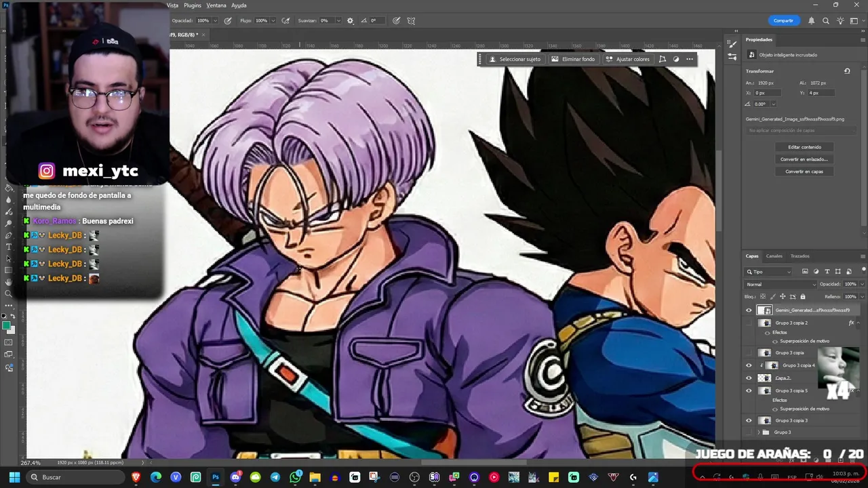868x488 pixels.
Task: Click transform icon in contextual bar
Action: click(x=663, y=59)
